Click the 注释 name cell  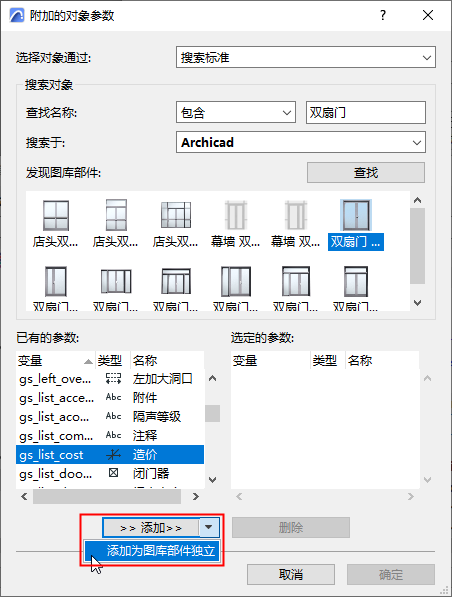click(x=145, y=436)
